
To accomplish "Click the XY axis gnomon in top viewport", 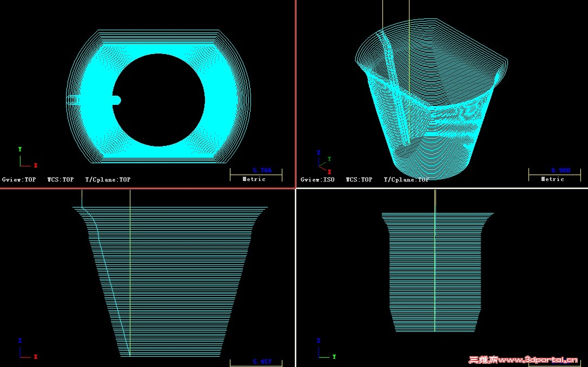I will point(28,157).
